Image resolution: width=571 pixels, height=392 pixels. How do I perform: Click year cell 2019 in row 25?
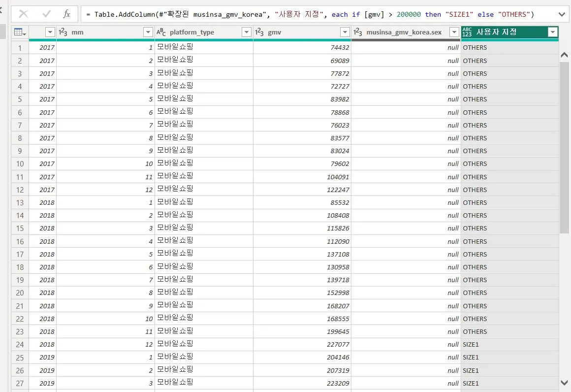(x=43, y=358)
